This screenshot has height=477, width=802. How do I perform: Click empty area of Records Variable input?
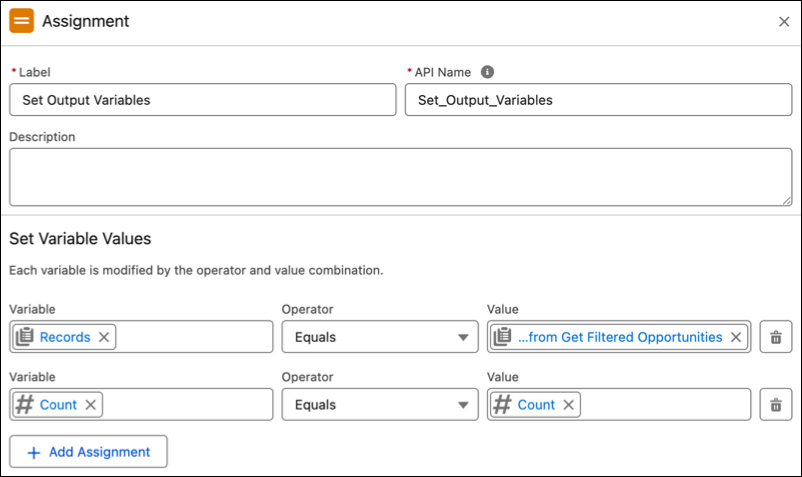click(194, 337)
